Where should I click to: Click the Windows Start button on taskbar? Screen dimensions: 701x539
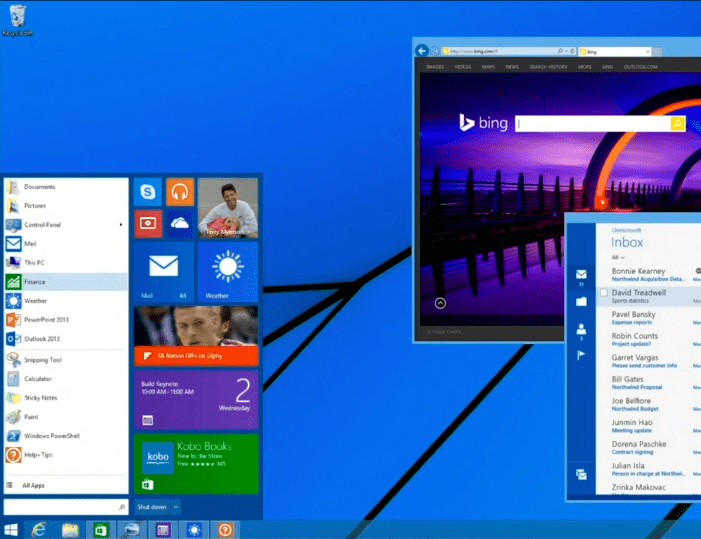click(10, 530)
